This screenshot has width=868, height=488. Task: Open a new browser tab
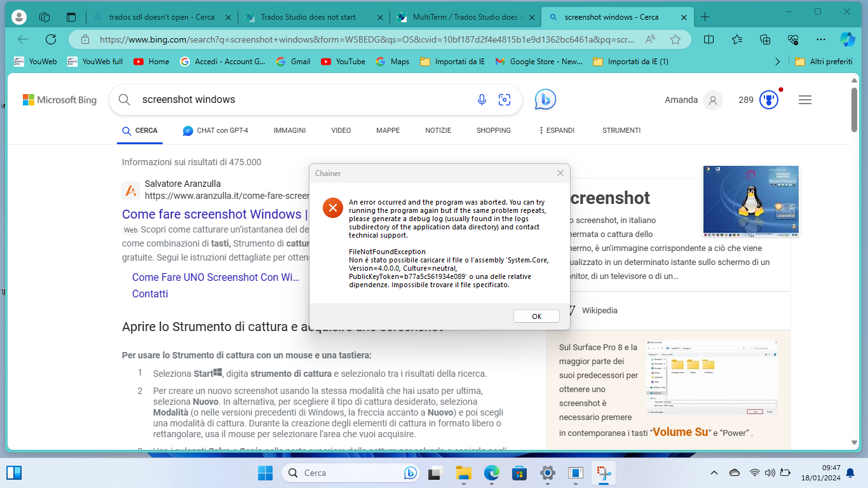705,17
